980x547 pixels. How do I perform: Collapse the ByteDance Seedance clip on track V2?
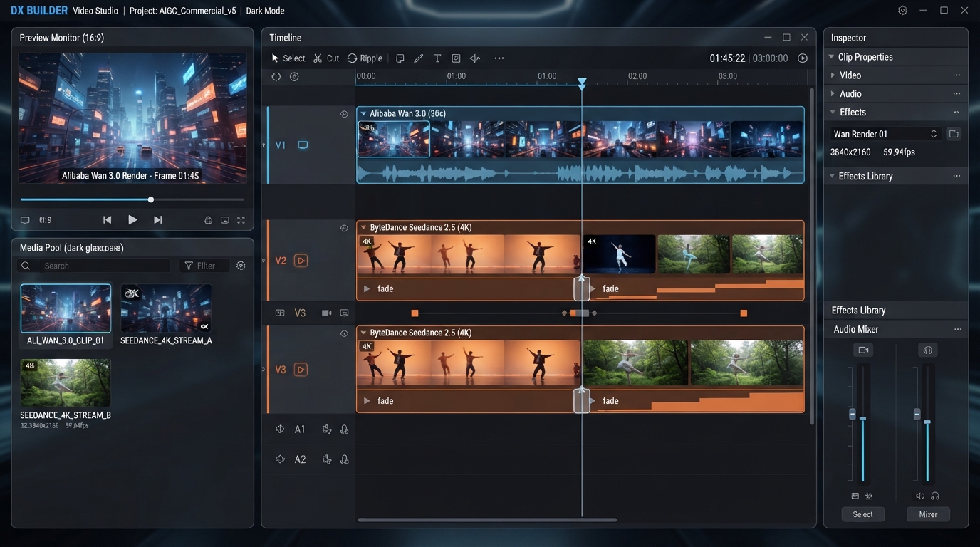click(x=363, y=228)
